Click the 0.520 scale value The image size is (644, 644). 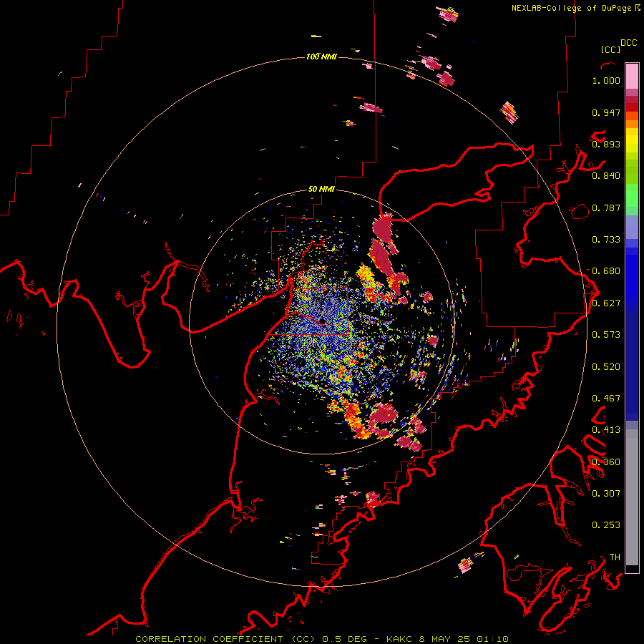pyautogui.click(x=606, y=367)
